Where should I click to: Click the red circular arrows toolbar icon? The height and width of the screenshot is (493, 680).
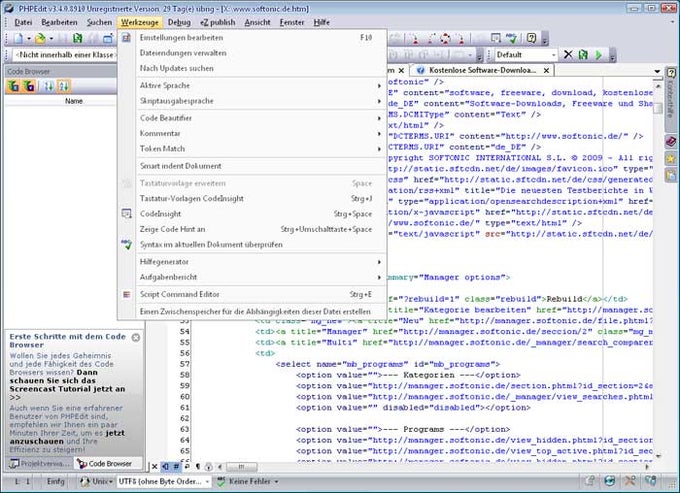(445, 39)
